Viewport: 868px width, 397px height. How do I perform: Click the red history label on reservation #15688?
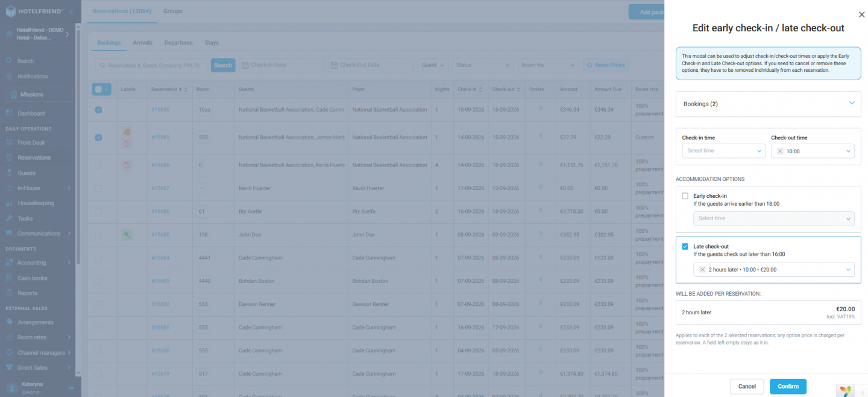point(127,165)
